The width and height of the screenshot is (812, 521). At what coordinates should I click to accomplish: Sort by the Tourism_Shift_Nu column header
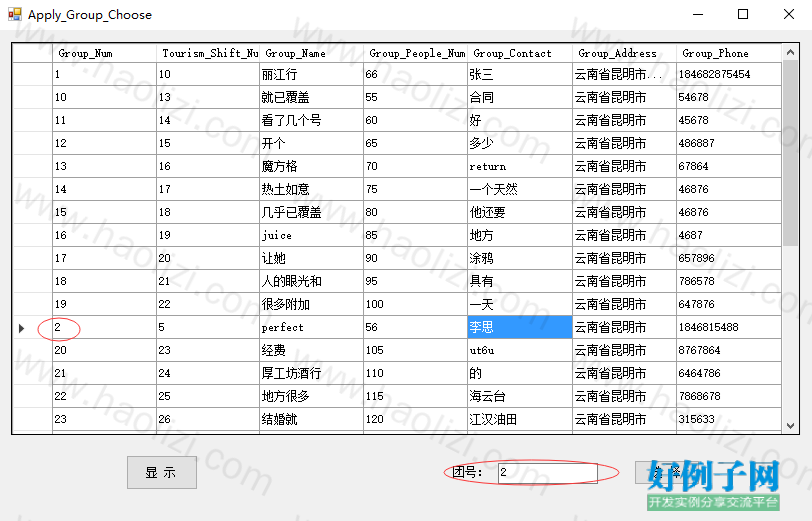pos(208,53)
